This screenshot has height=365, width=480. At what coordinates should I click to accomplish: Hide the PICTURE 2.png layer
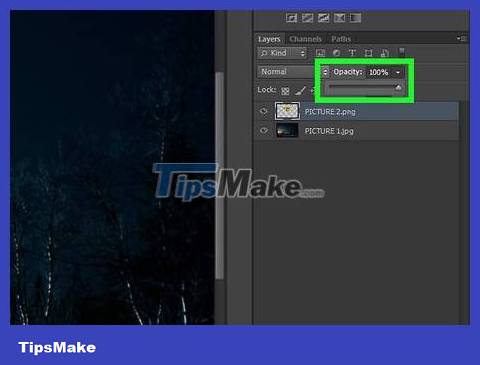pos(264,111)
